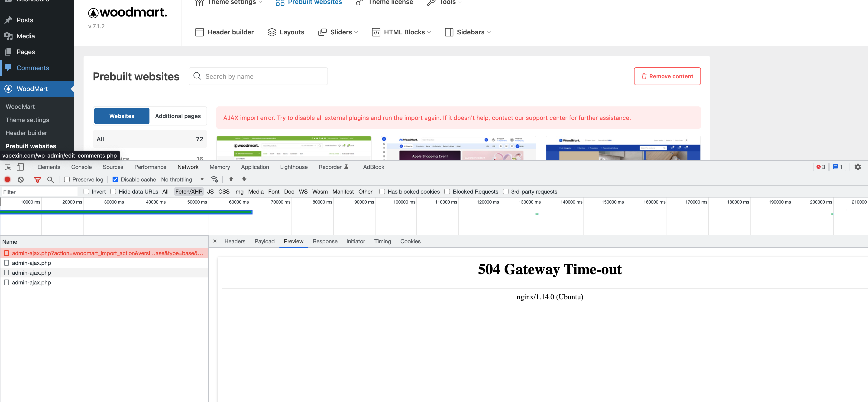Click the Additional pages button
The image size is (868, 402).
point(178,116)
